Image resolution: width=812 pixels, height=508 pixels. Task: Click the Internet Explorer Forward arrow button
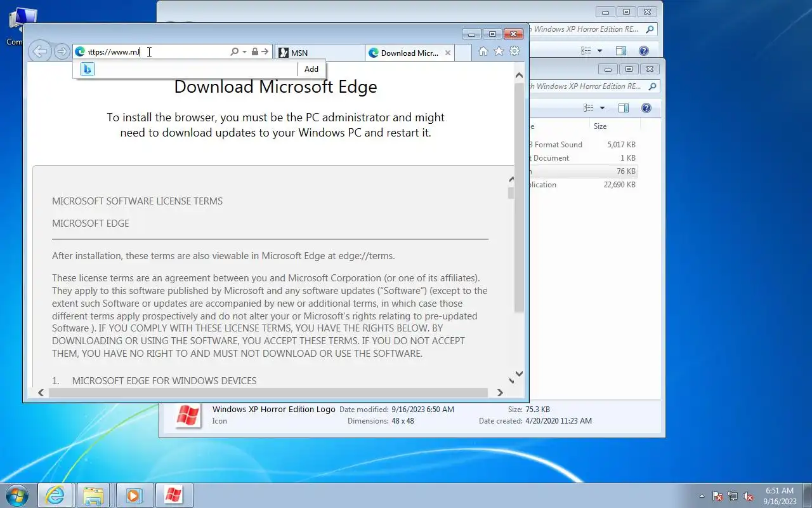(x=62, y=52)
